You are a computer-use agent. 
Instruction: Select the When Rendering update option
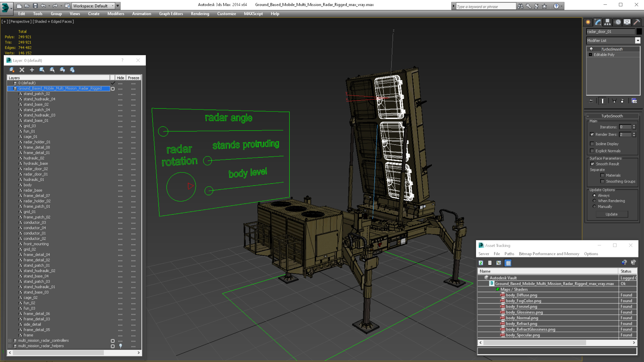[594, 201]
